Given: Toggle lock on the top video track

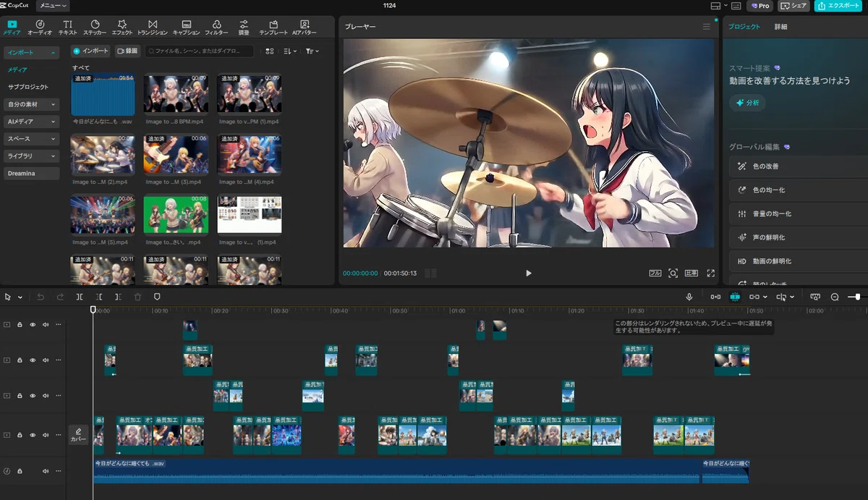Looking at the screenshot, I should [x=20, y=325].
